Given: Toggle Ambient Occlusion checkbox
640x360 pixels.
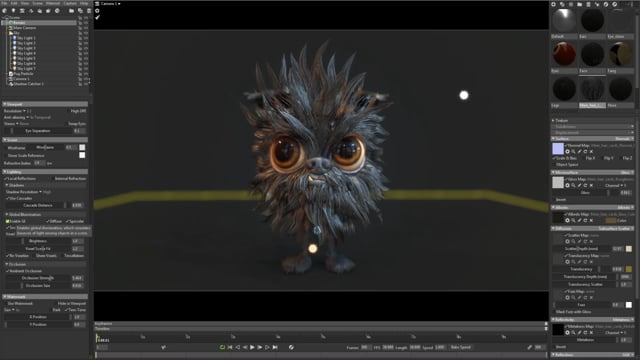Looking at the screenshot, I should click(x=7, y=271).
